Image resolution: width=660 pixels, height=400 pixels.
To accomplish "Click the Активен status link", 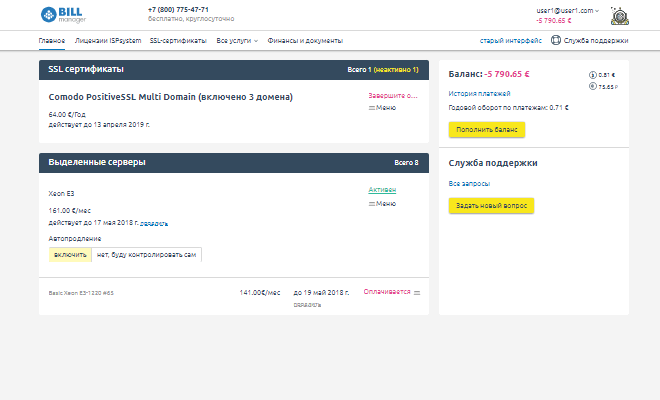I will pyautogui.click(x=382, y=190).
